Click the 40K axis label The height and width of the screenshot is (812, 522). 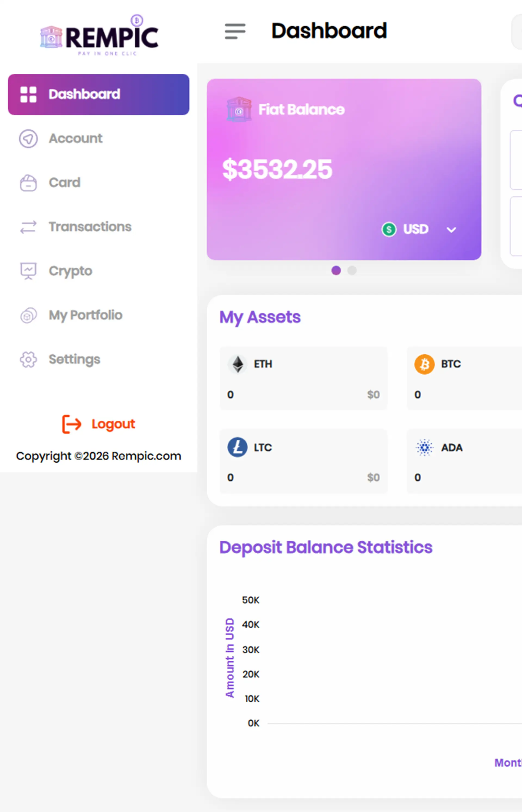click(250, 625)
